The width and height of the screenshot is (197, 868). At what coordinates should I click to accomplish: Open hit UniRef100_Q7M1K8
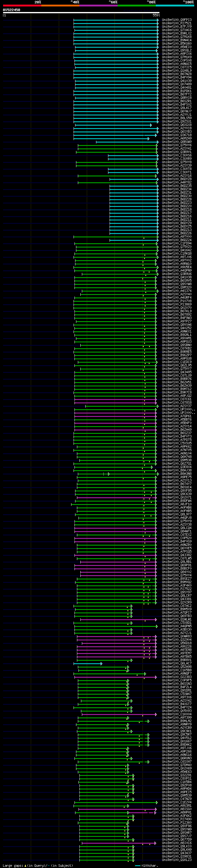click(x=177, y=37)
